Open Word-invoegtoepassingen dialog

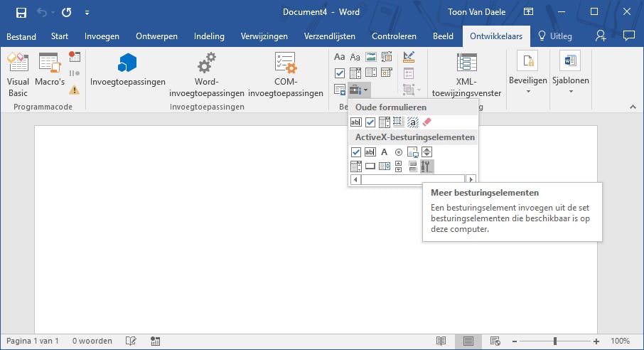click(207, 75)
